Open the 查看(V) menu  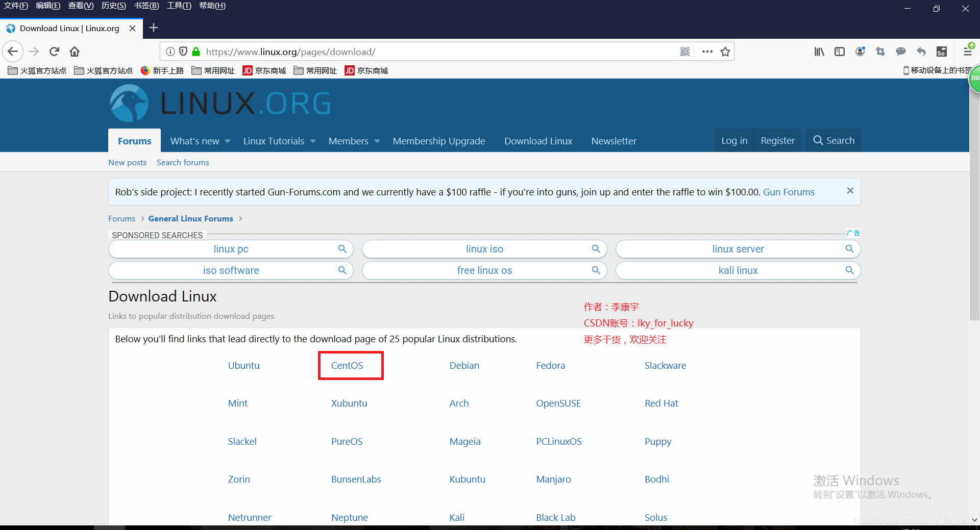[x=81, y=6]
